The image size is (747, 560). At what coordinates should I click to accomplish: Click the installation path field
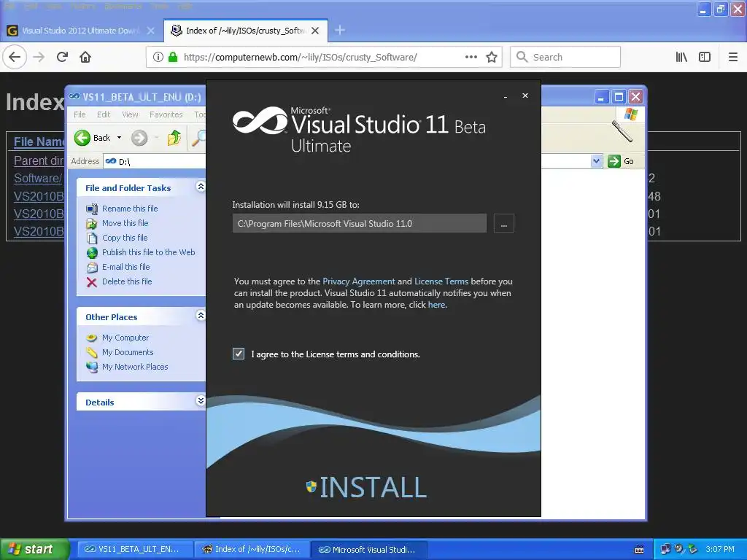point(360,223)
